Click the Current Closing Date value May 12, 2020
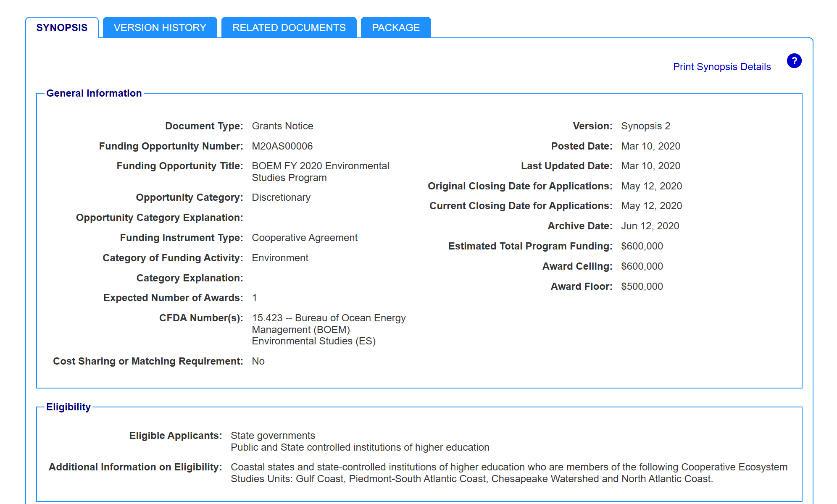This screenshot has height=504, width=837. 651,206
